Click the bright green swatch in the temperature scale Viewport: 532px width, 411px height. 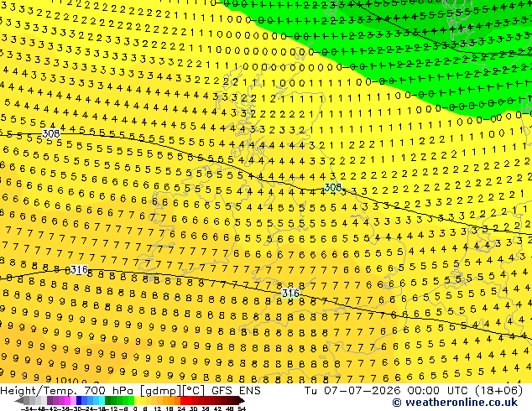coord(131,400)
